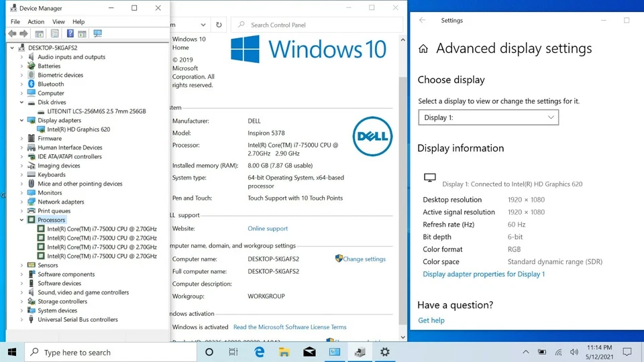644x362 pixels.
Task: Open Task View on the taskbar
Action: 233,352
